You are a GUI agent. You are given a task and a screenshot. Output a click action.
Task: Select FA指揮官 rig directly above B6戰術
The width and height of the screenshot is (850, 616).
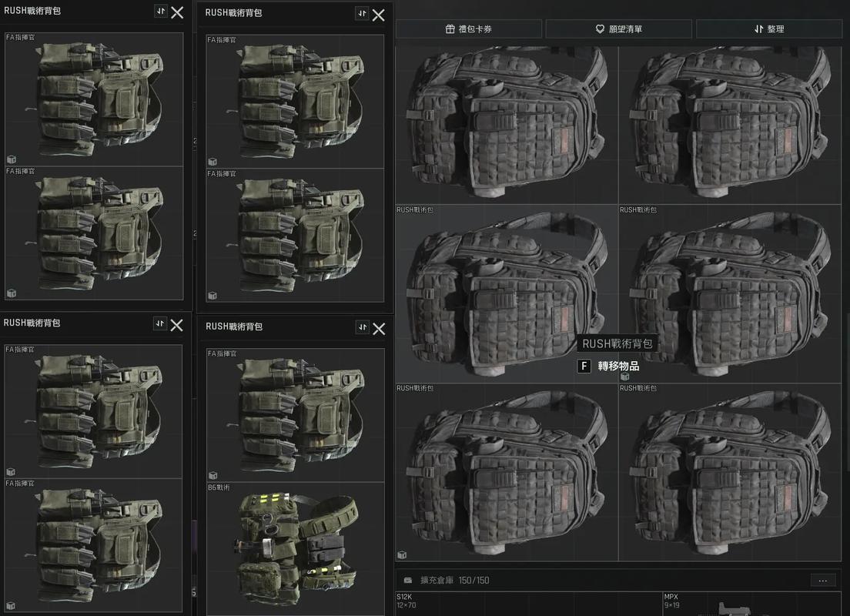coord(296,415)
